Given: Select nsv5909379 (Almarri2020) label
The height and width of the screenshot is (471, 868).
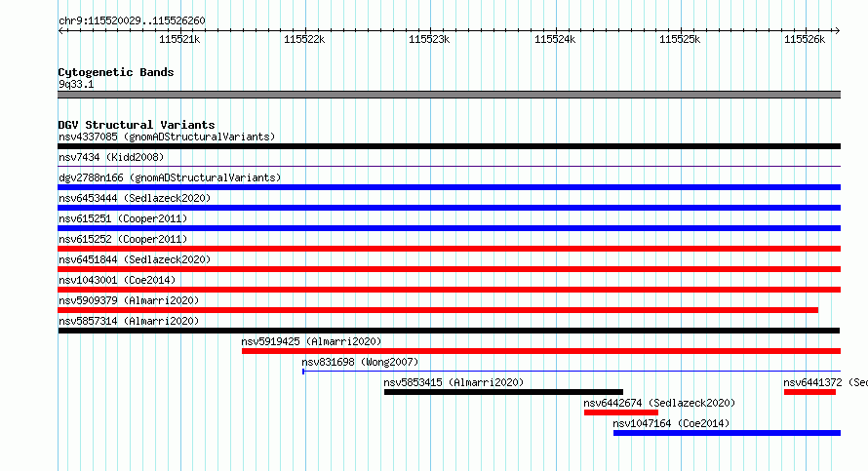Looking at the screenshot, I should [129, 300].
